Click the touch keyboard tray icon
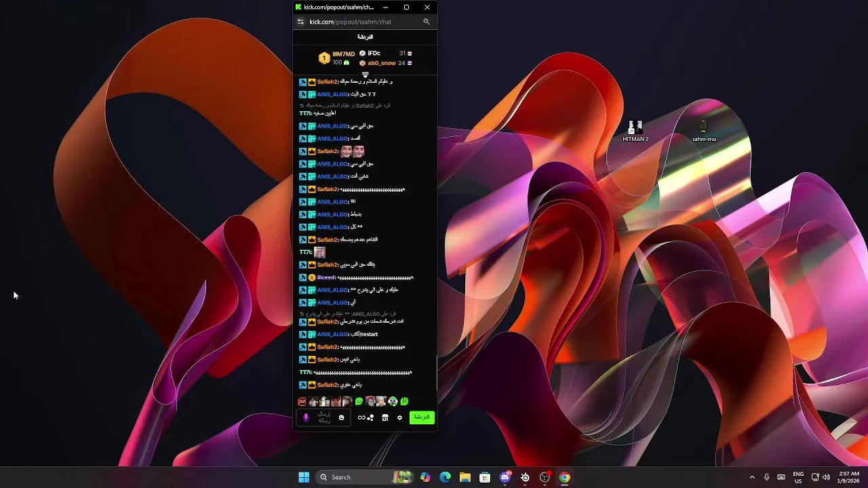The height and width of the screenshot is (488, 868). [781, 477]
